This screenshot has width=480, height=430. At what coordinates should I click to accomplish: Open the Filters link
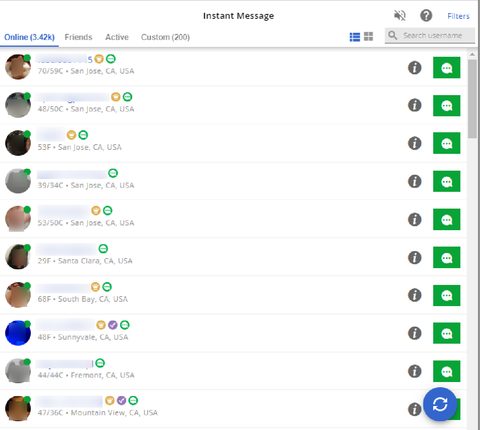tap(458, 16)
